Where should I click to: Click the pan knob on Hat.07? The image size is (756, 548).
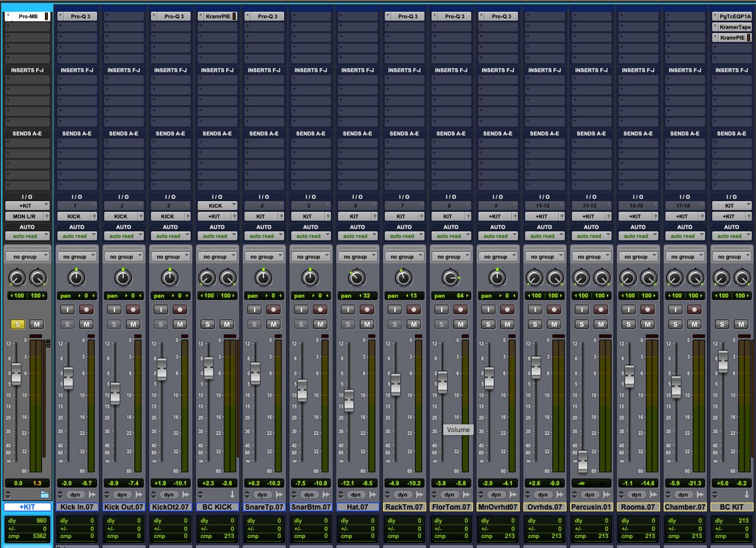[x=357, y=278]
